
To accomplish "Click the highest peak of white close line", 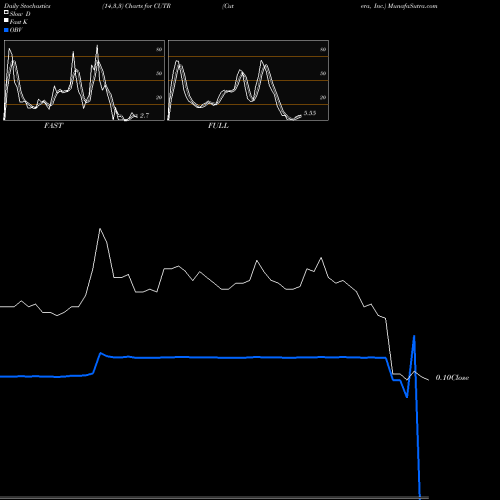I will coord(100,229).
